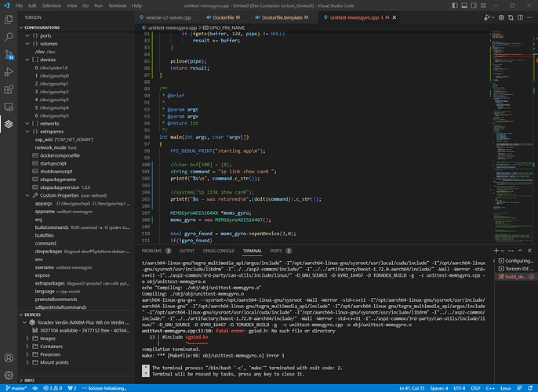
Task: Maximize the panel with chevron up icon
Action: click(x=520, y=251)
